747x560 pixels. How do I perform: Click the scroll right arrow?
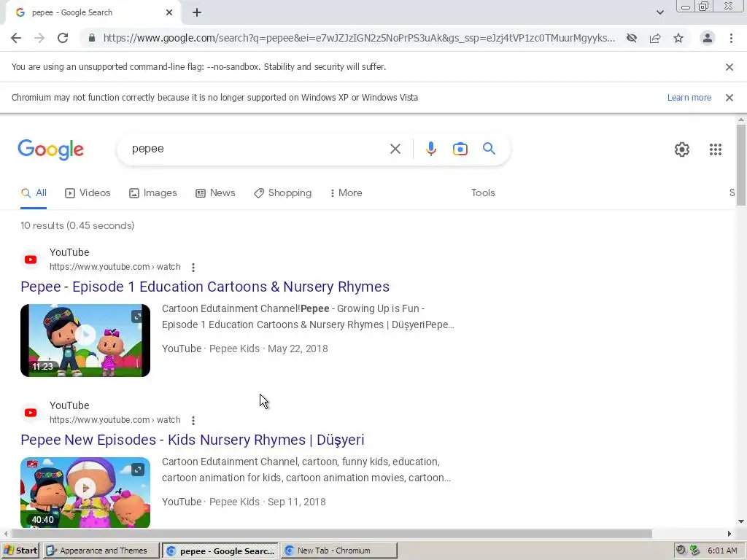729,534
